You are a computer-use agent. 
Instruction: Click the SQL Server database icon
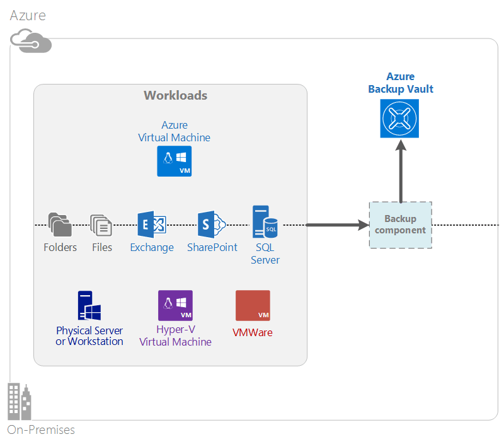(265, 221)
